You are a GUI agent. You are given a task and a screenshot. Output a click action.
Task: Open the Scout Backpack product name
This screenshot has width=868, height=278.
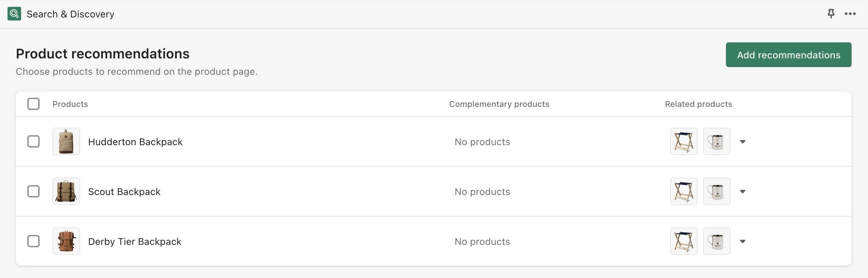click(124, 192)
